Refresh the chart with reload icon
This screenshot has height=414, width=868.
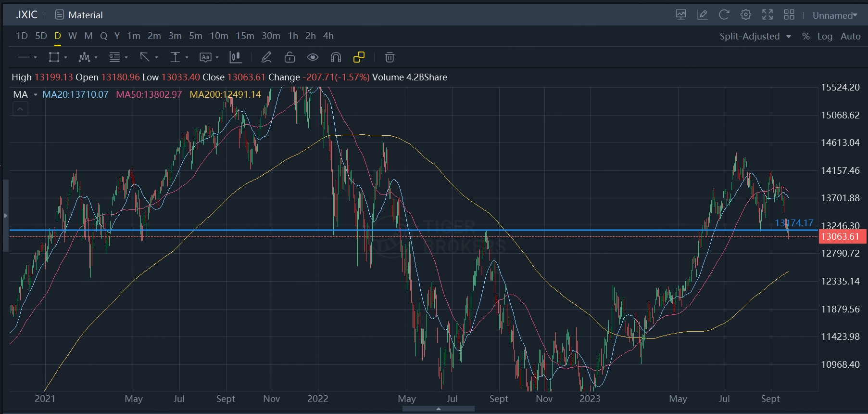724,15
